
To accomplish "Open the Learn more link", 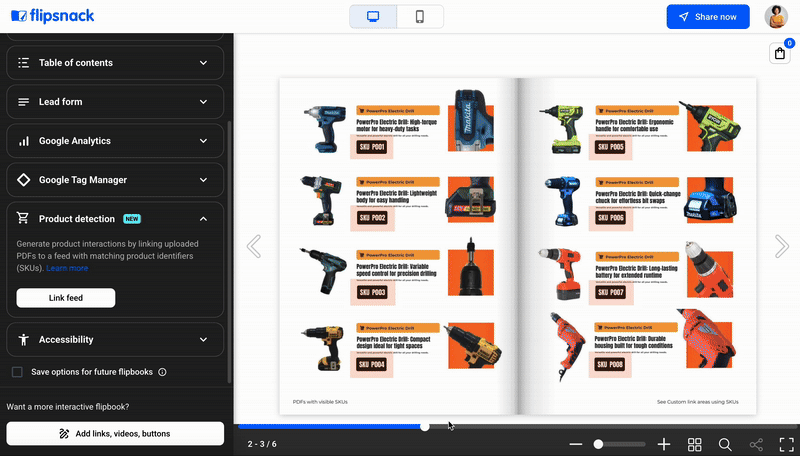I will point(67,268).
